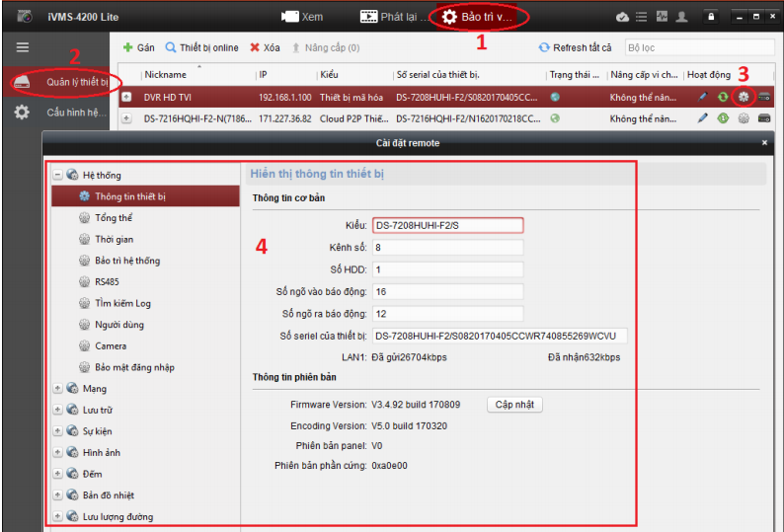The image size is (784, 532).
Task: Click the lock icon in title bar
Action: [709, 17]
